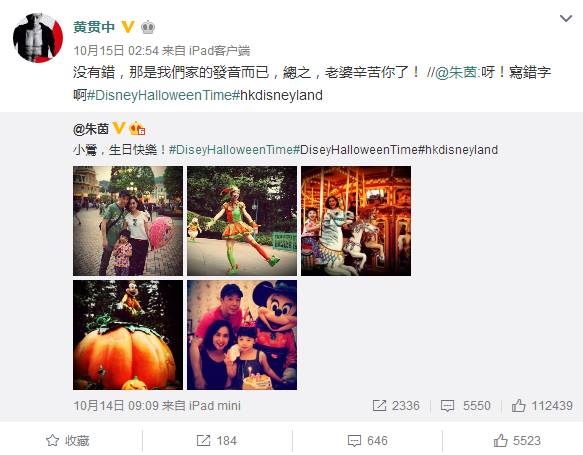The height and width of the screenshot is (455, 583).
Task: Like the original post with 112439 likes
Action: pyautogui.click(x=542, y=406)
